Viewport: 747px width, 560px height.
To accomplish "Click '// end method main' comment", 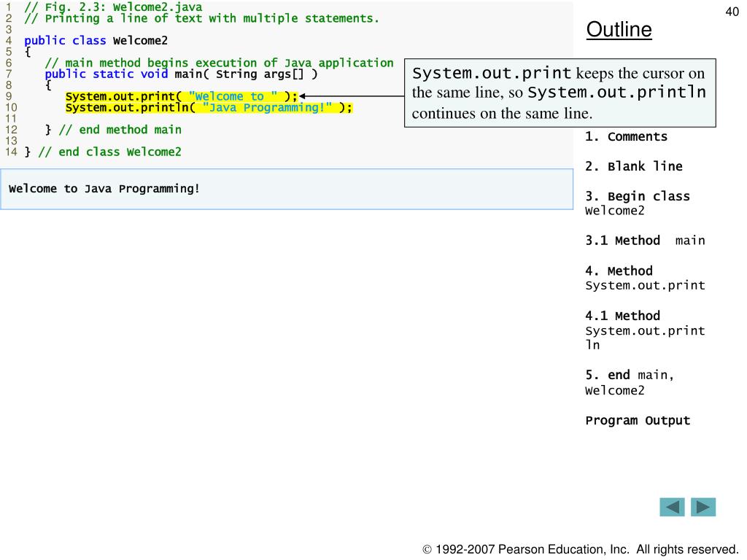I will coord(120,130).
